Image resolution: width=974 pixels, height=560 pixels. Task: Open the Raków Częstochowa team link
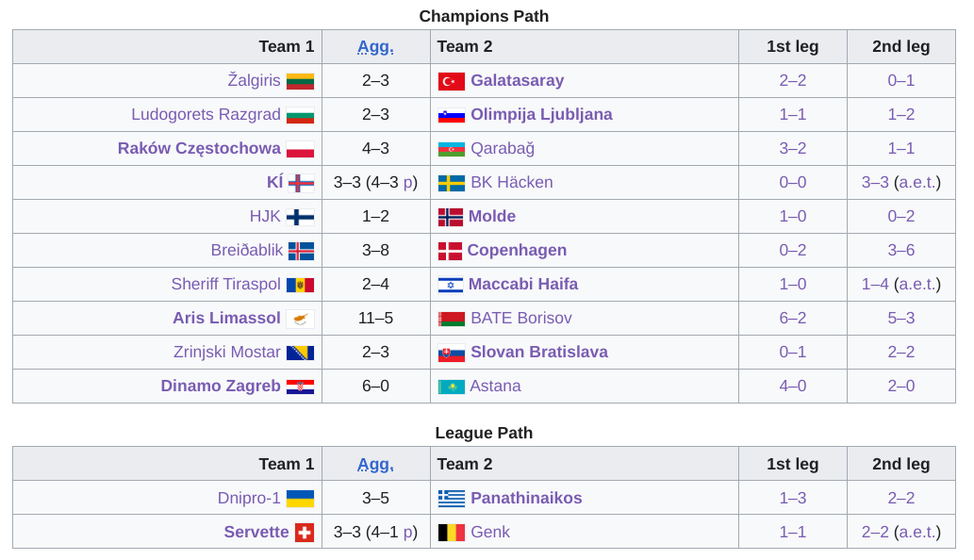point(199,148)
